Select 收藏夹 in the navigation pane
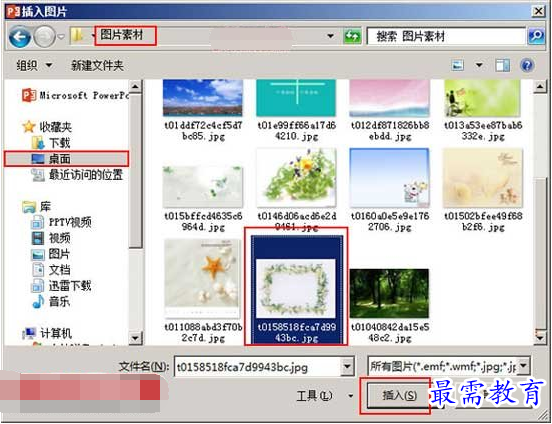The height and width of the screenshot is (424, 552). pos(55,127)
